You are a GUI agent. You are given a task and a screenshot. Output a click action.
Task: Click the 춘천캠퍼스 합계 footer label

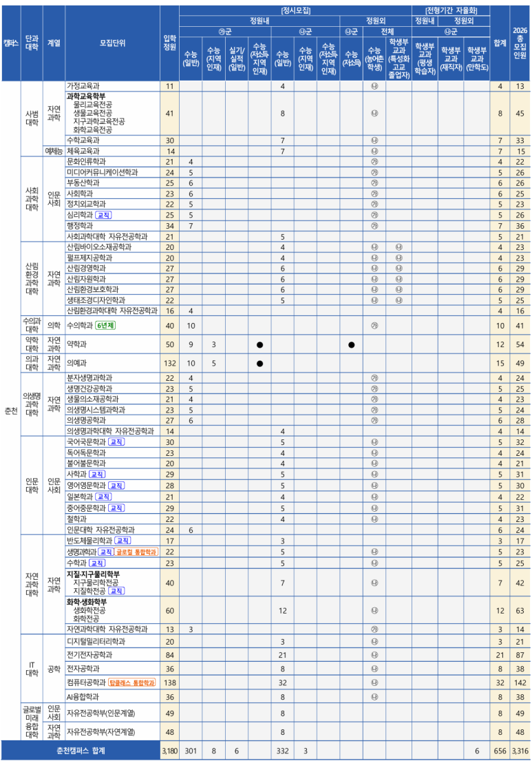click(x=81, y=750)
